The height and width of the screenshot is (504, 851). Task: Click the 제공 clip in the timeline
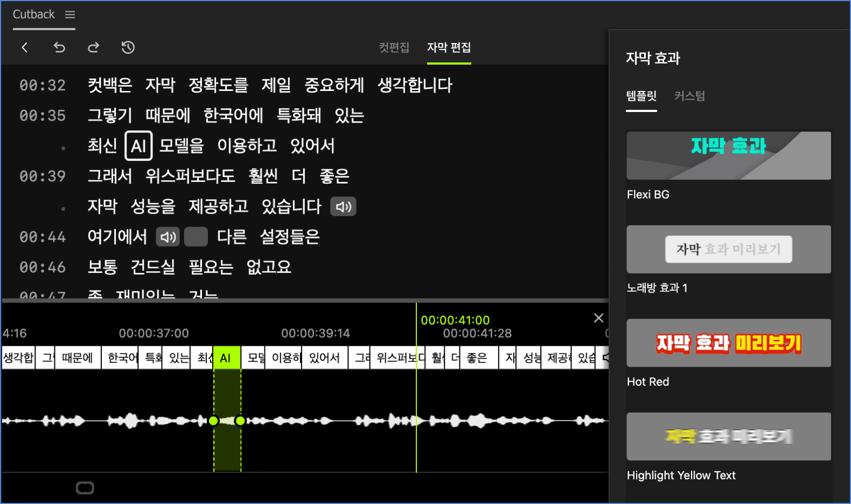click(x=556, y=358)
